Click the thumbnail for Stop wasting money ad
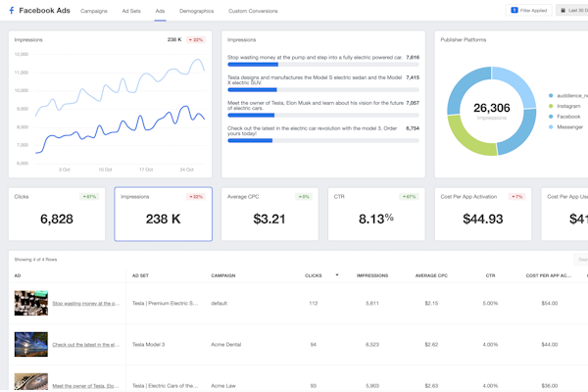This screenshot has width=588, height=392. click(31, 303)
